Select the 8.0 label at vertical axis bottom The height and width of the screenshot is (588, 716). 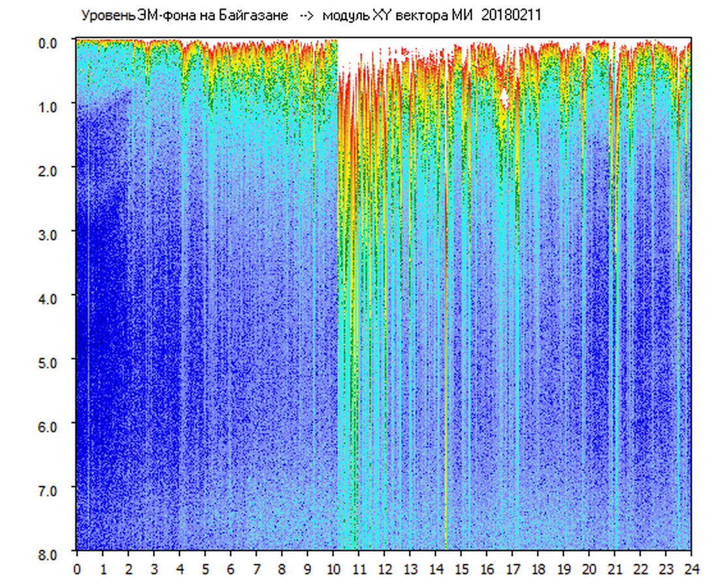[x=50, y=553]
